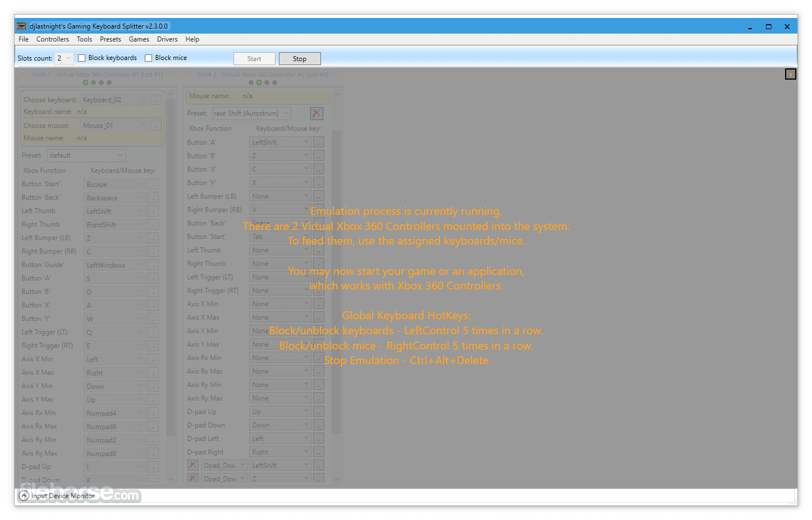Open the LeftWindows dropdown for Button 'Guide'
812x520 pixels.
pyautogui.click(x=114, y=265)
